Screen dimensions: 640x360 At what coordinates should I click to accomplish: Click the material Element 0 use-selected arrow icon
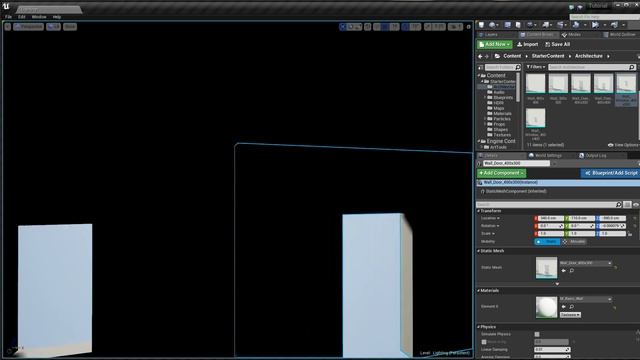pos(564,307)
